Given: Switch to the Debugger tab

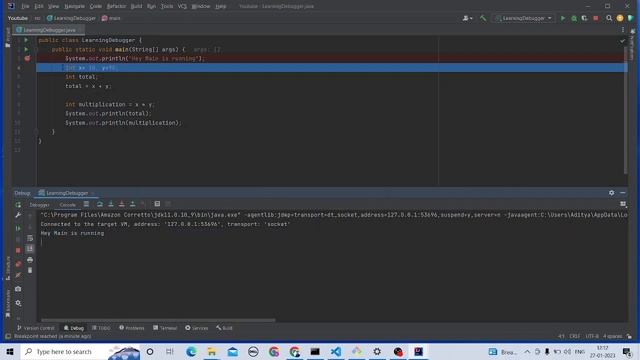Looking at the screenshot, I should [x=40, y=204].
